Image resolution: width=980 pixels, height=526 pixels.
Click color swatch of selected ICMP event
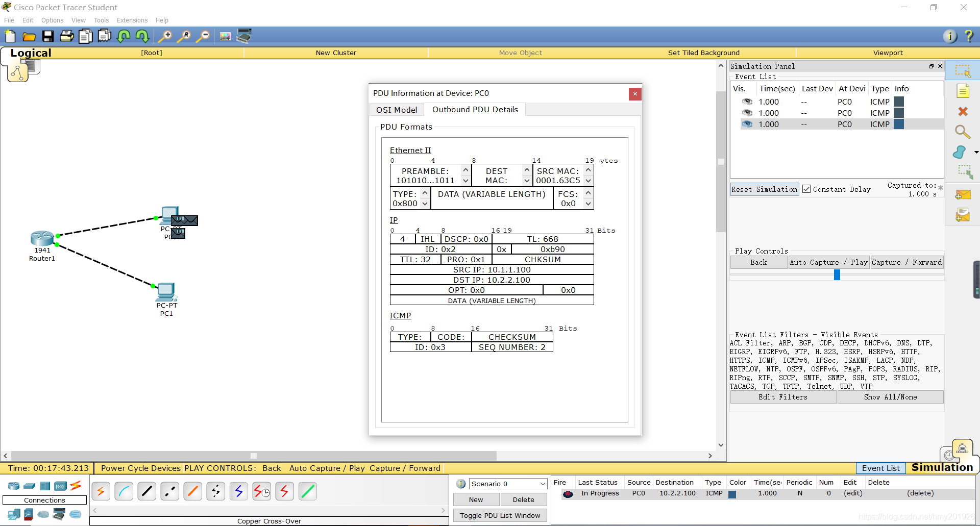(899, 124)
